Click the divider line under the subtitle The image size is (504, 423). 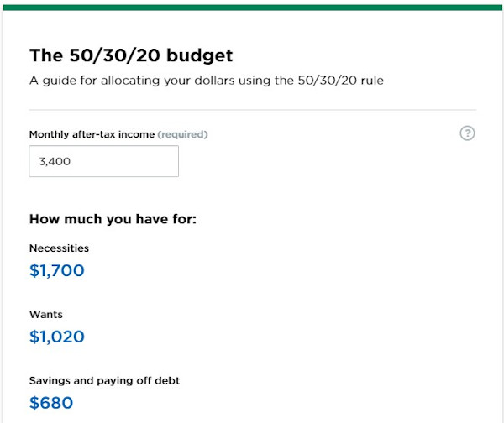point(252,110)
